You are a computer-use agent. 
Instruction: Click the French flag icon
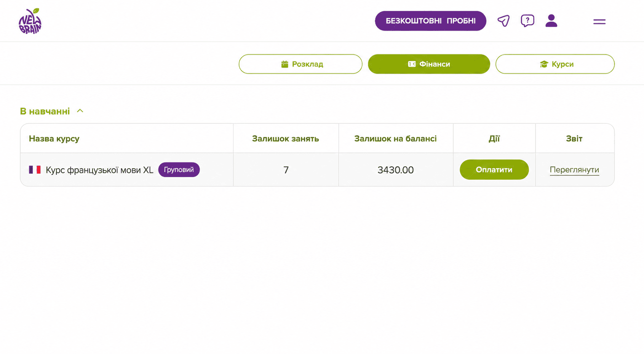pos(35,170)
